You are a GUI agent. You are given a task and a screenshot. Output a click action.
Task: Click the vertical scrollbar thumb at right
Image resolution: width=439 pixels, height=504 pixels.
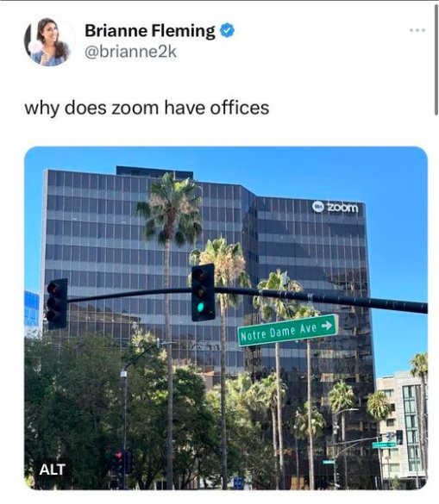point(436,59)
